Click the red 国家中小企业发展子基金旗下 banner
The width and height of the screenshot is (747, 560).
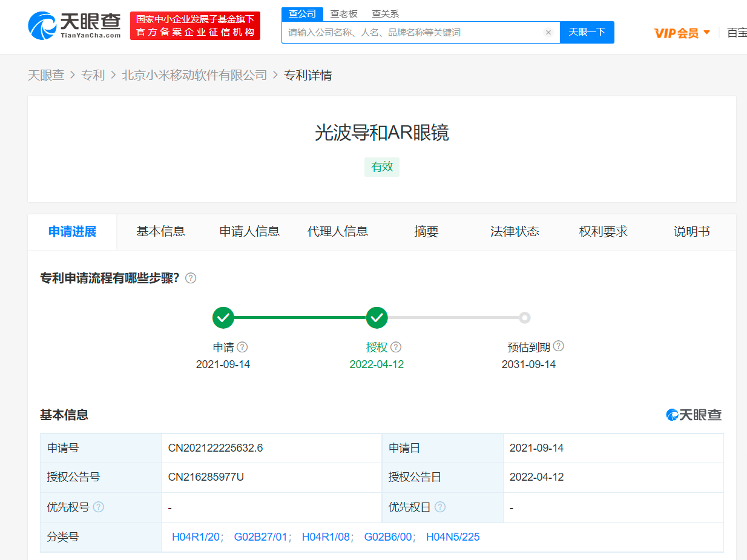195,26
